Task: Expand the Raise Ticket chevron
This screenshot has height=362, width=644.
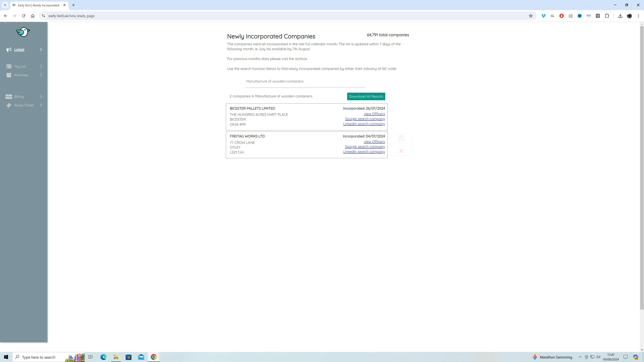Action: point(41,105)
